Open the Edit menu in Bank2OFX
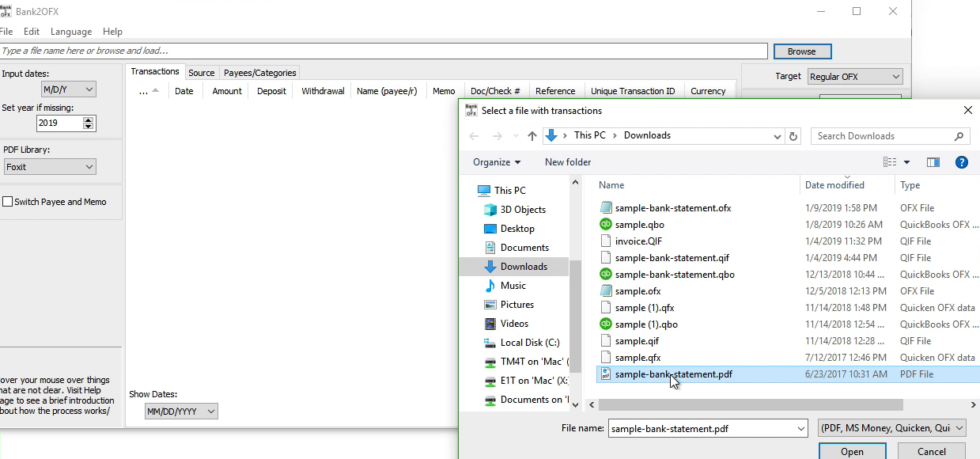Screen dimensions: 980x459 (32, 32)
